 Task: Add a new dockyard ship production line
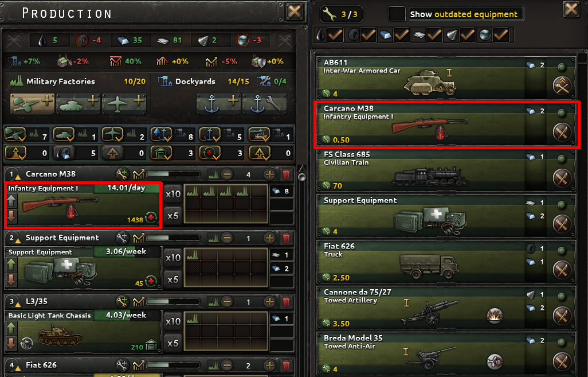[218, 103]
